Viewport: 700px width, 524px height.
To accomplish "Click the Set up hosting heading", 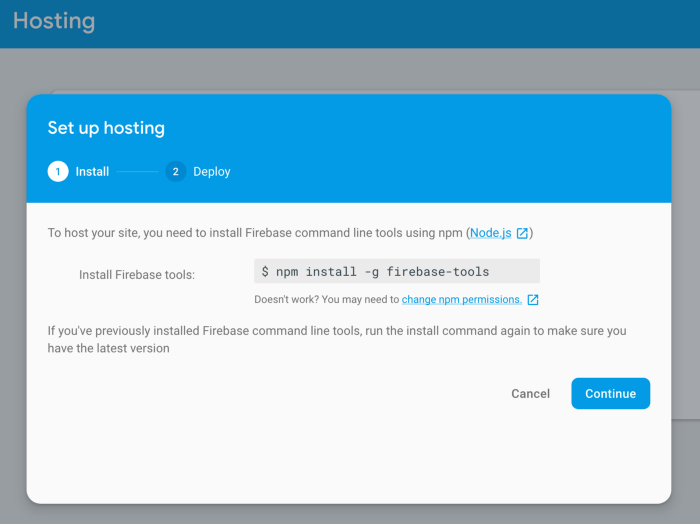I will [106, 128].
